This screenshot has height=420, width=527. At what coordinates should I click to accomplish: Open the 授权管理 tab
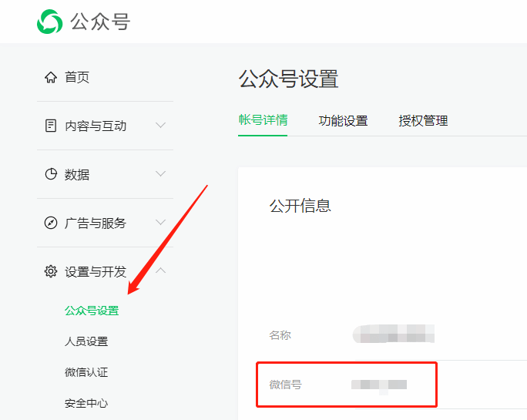[x=423, y=120]
